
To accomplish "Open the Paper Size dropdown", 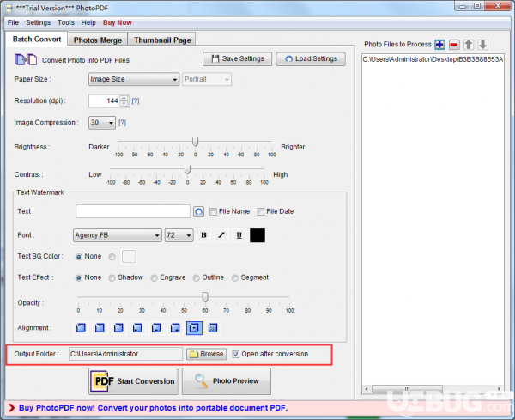I will [x=134, y=79].
